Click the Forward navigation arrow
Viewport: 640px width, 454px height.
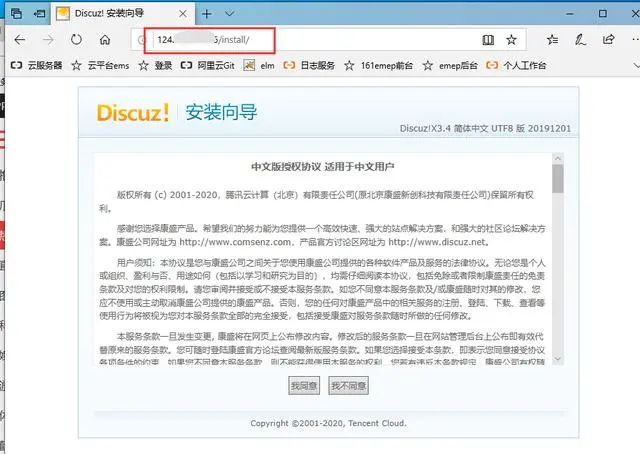(48, 40)
